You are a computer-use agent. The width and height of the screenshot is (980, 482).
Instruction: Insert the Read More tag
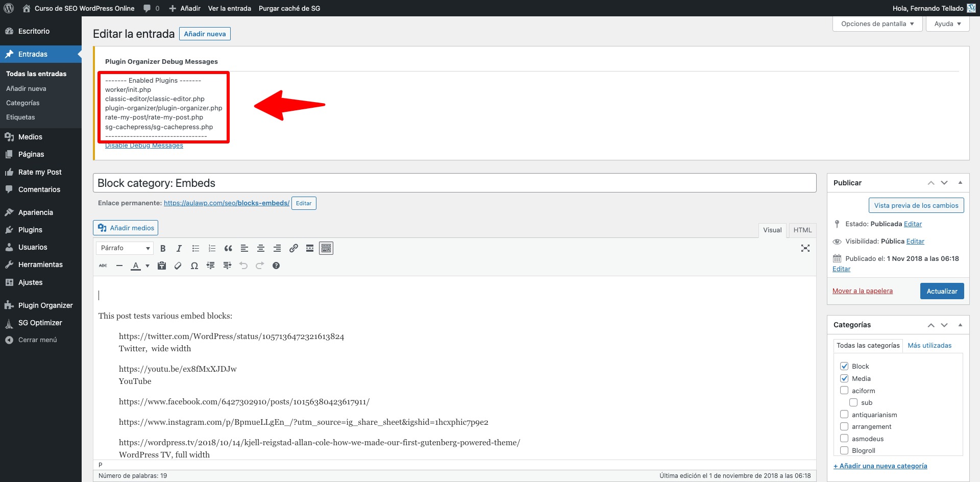click(x=310, y=248)
